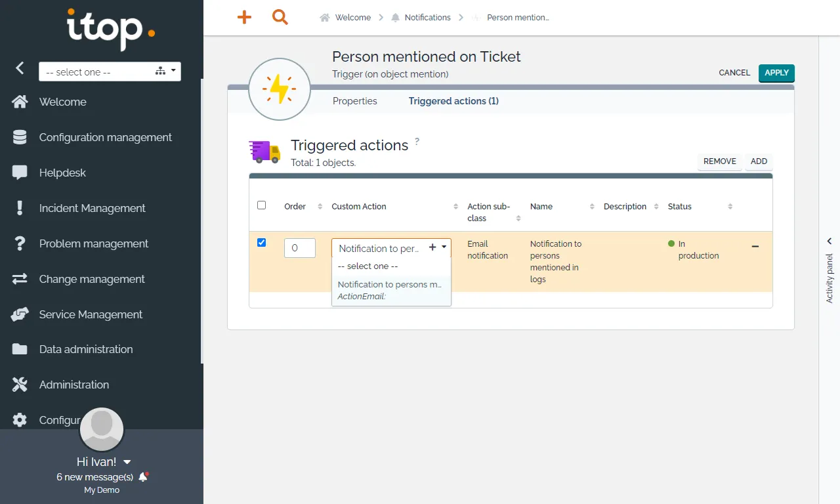The image size is (840, 504).
Task: Open the organization select one dropdown
Action: (x=110, y=72)
